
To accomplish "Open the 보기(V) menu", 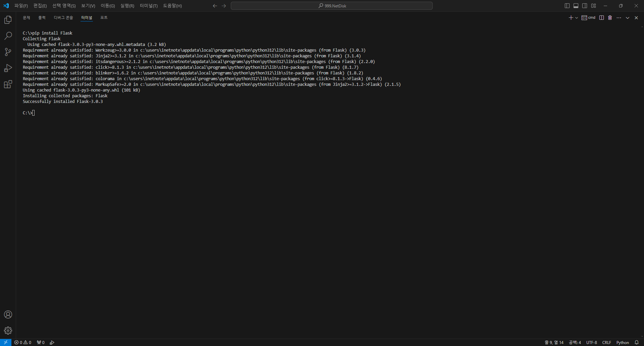I will click(88, 6).
